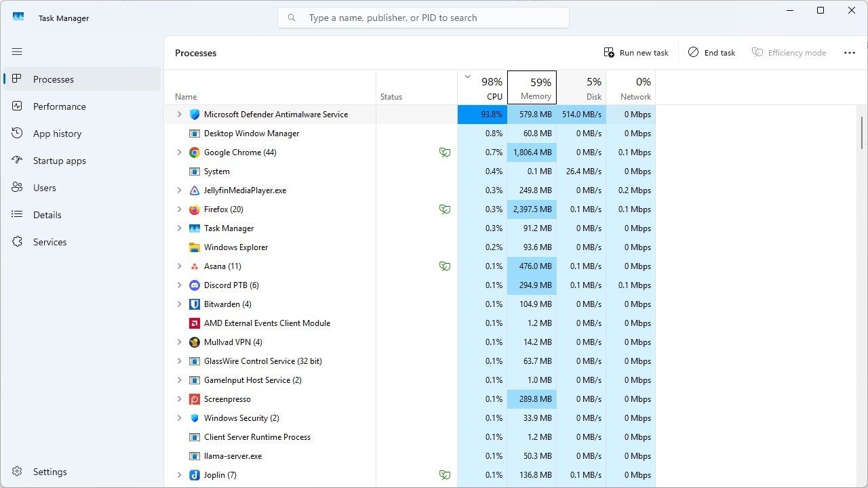
Task: Click the End task button
Action: pos(711,53)
